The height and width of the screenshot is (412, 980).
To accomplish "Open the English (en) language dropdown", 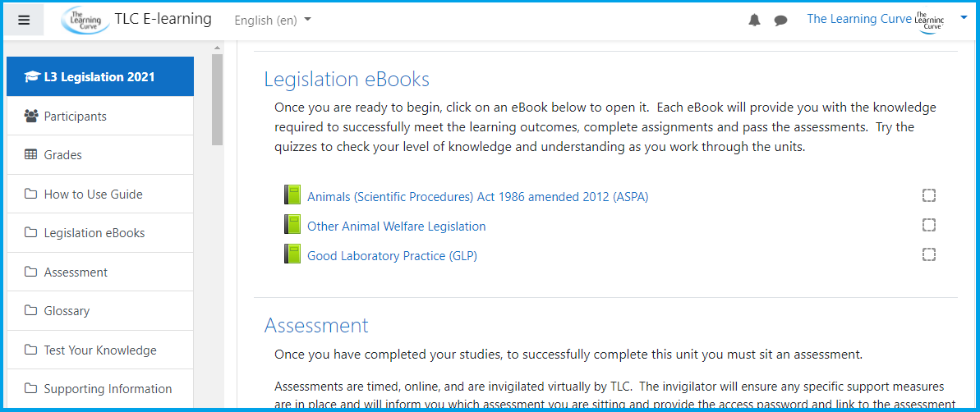I will (273, 21).
